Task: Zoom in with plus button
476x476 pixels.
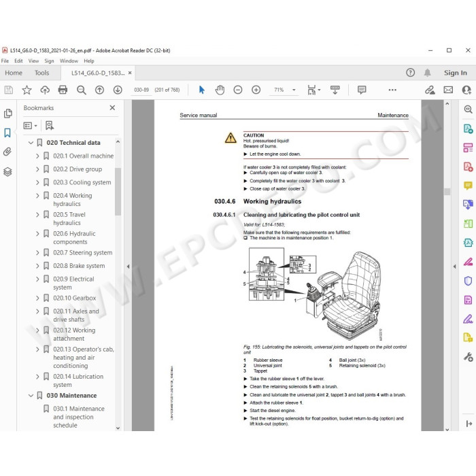Action: 256,90
